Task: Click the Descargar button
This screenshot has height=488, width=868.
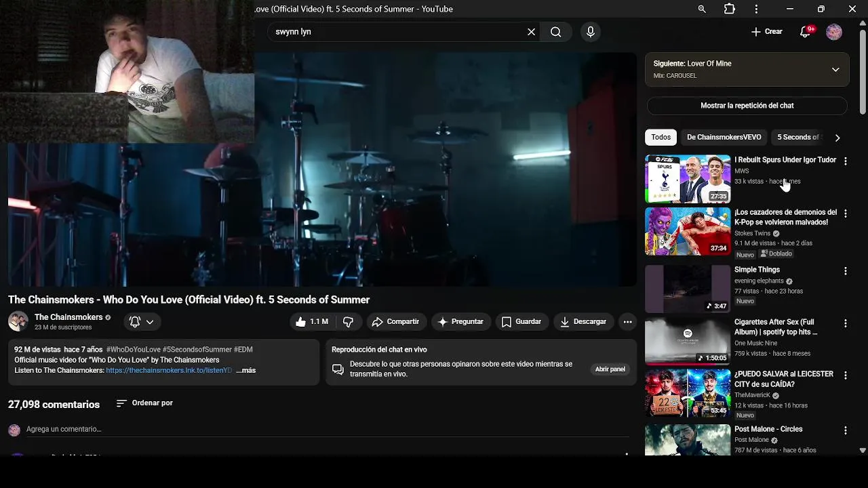Action: tap(583, 322)
